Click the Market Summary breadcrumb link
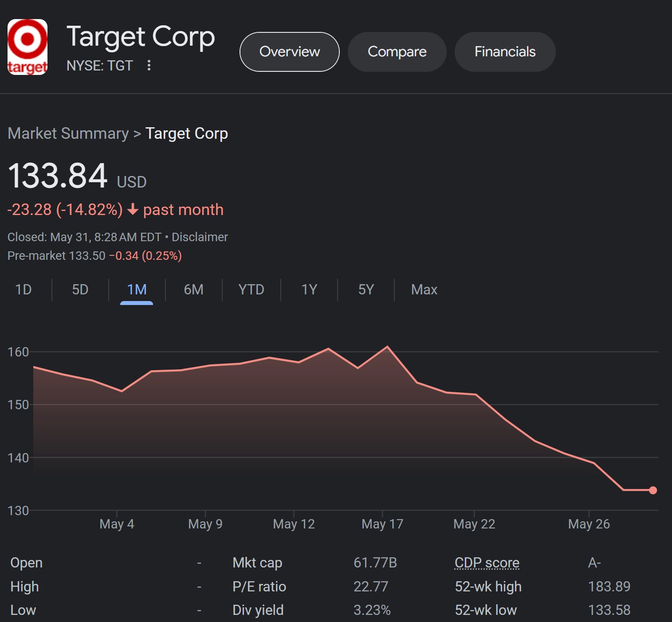The height and width of the screenshot is (622, 672). [68, 133]
